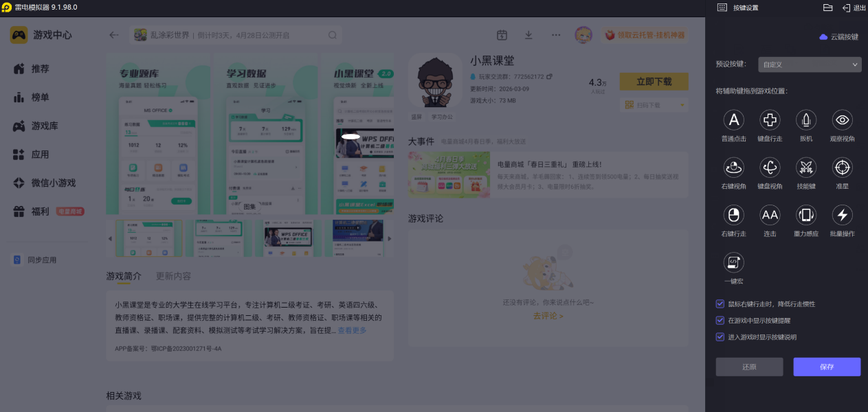Viewport: 868px width, 412px height.
Task: Open the calendar icon in top bar
Action: point(502,35)
